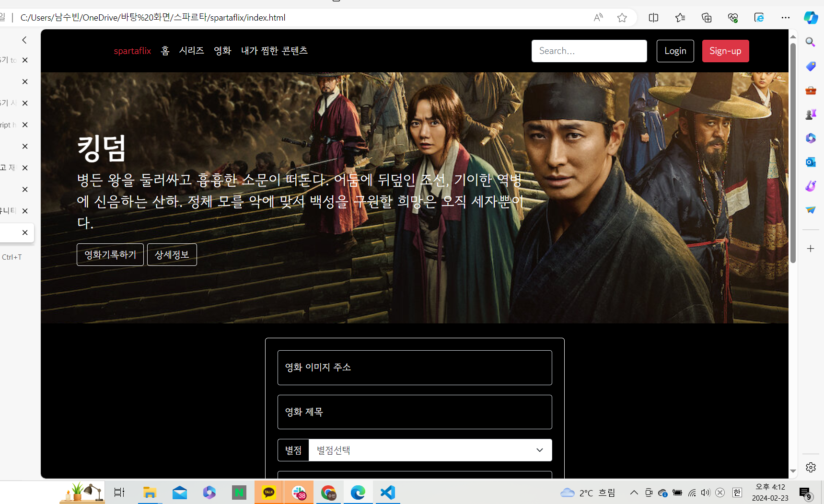Open Visual Studio Code from the taskbar
The width and height of the screenshot is (824, 504).
point(387,492)
